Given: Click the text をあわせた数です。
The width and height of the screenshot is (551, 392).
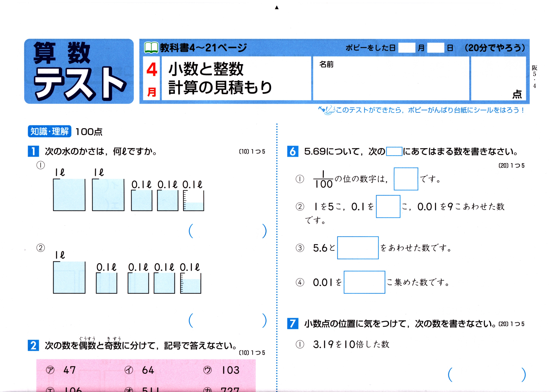Looking at the screenshot, I should [x=416, y=248].
